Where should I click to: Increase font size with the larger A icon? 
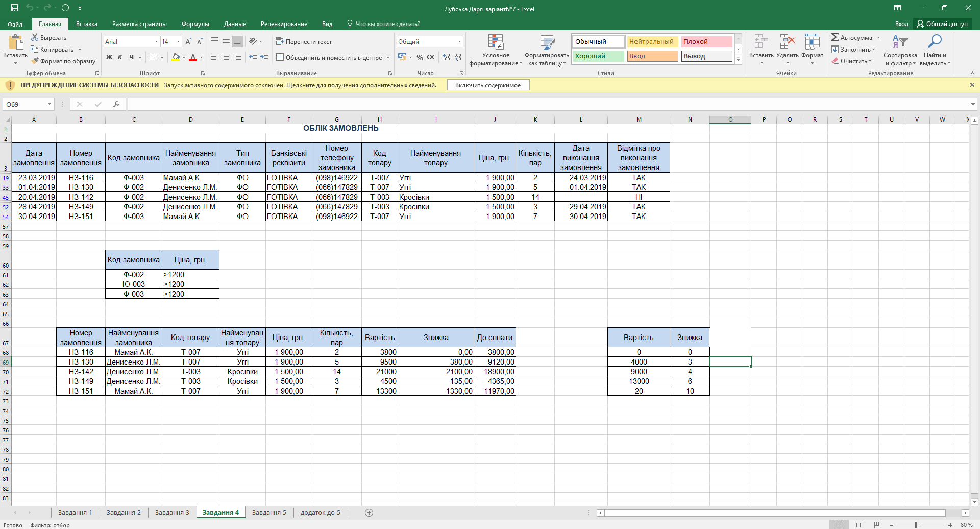188,41
